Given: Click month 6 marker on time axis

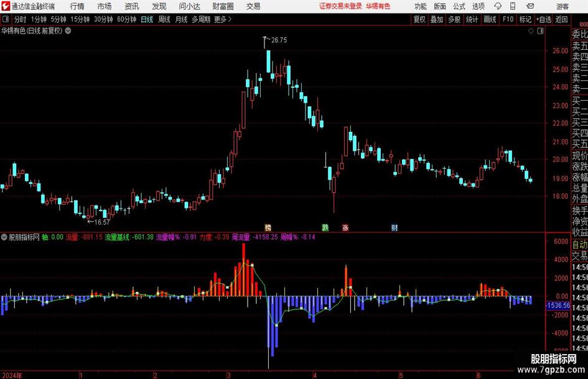Looking at the screenshot, I should (478, 375).
